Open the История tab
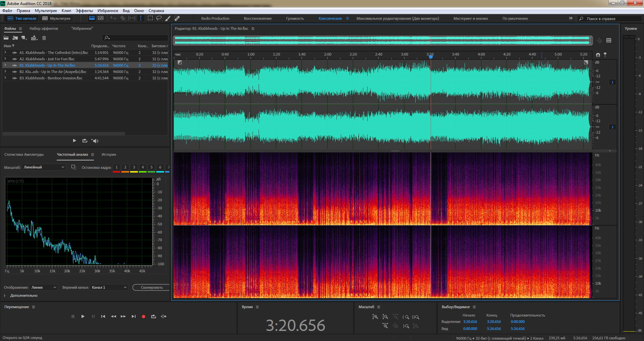644x341 pixels. tap(109, 154)
